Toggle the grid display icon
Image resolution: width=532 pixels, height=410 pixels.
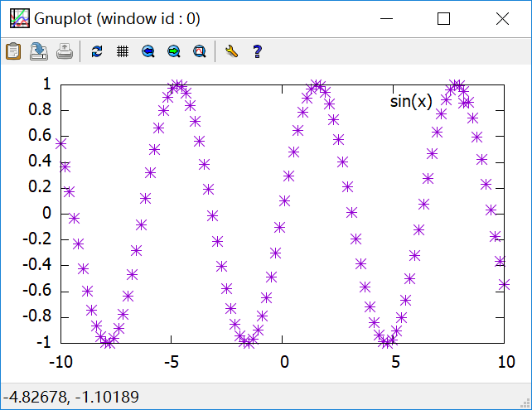tap(123, 51)
